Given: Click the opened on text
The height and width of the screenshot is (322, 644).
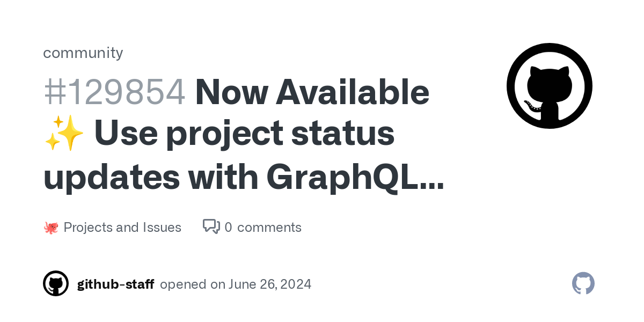Looking at the screenshot, I should [192, 284].
